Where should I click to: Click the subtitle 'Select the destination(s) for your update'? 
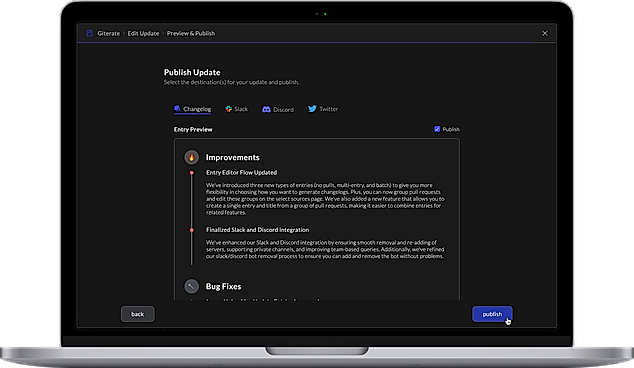click(231, 82)
